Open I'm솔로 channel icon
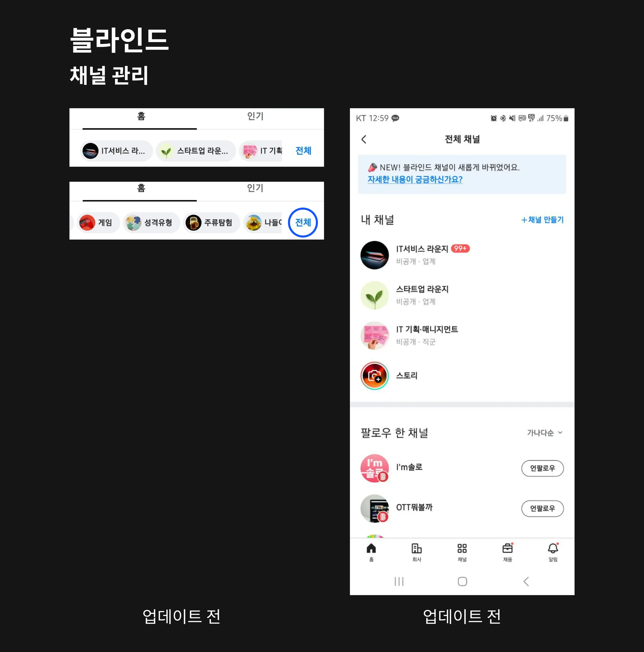This screenshot has height=652, width=644. click(x=375, y=467)
